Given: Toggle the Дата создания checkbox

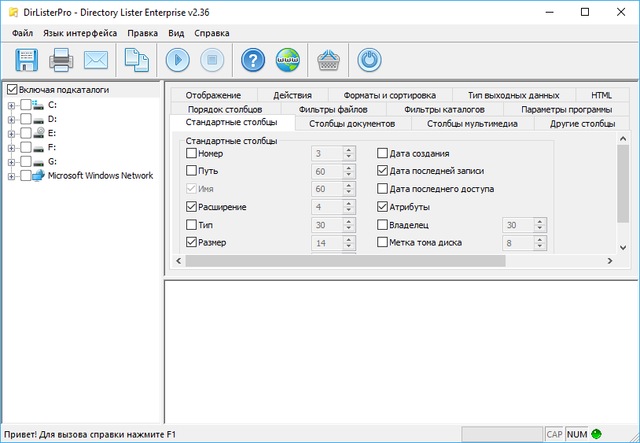Looking at the screenshot, I should pyautogui.click(x=383, y=154).
